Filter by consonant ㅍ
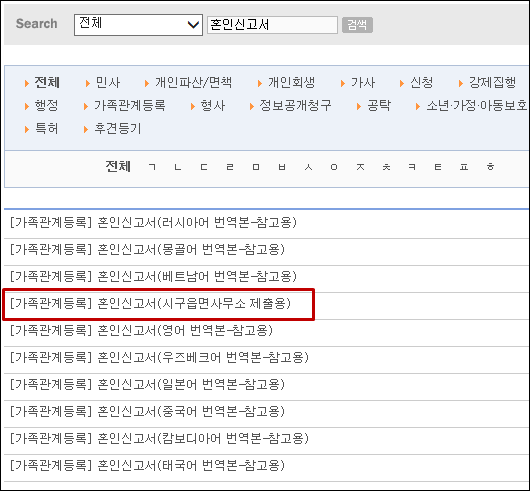Image resolution: width=530 pixels, height=491 pixels. [x=464, y=167]
